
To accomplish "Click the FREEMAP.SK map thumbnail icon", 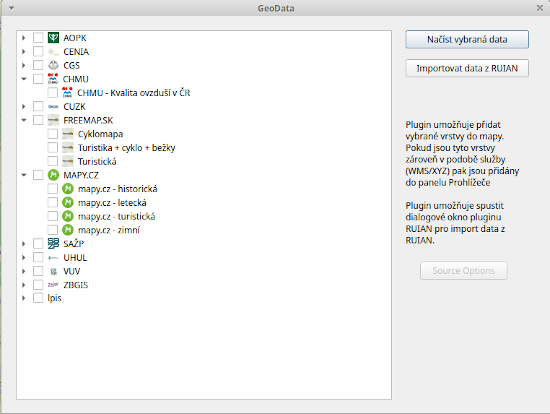I will [53, 120].
